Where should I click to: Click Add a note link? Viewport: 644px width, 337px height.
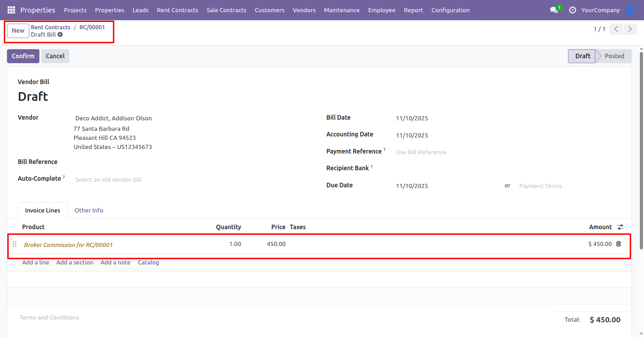(x=115, y=262)
